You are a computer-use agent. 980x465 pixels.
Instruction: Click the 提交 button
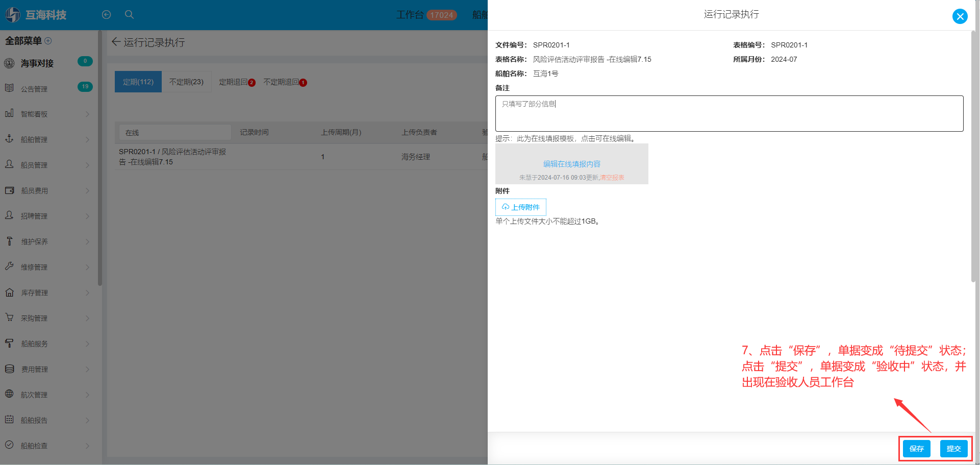(x=953, y=449)
